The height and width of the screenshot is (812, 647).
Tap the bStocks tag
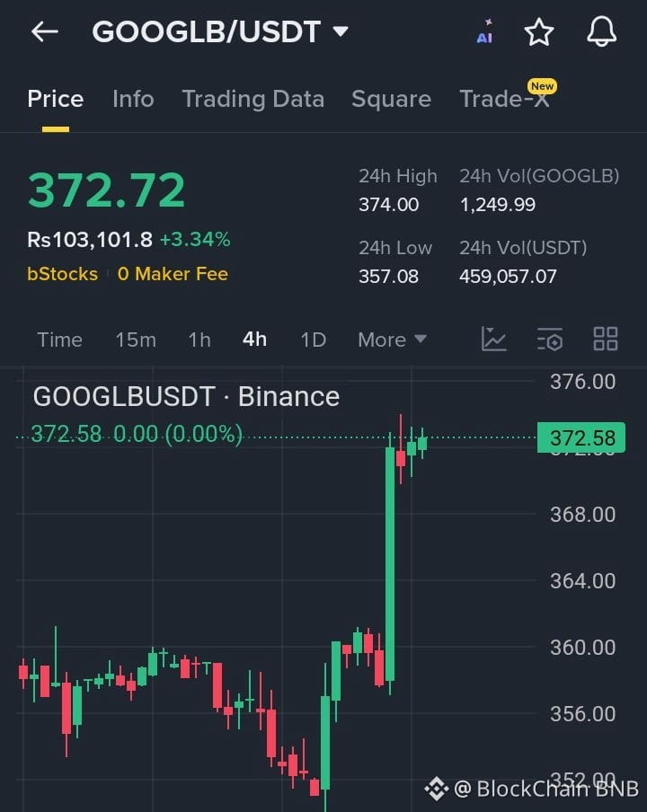tap(62, 274)
